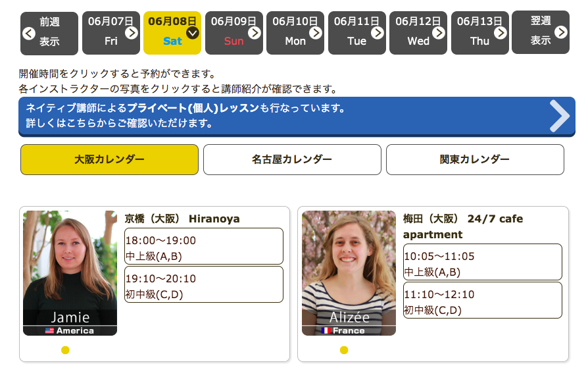Reserve Alizée's 11:10～12:10 初中級 lesson
This screenshot has width=588, height=387.
(x=482, y=301)
